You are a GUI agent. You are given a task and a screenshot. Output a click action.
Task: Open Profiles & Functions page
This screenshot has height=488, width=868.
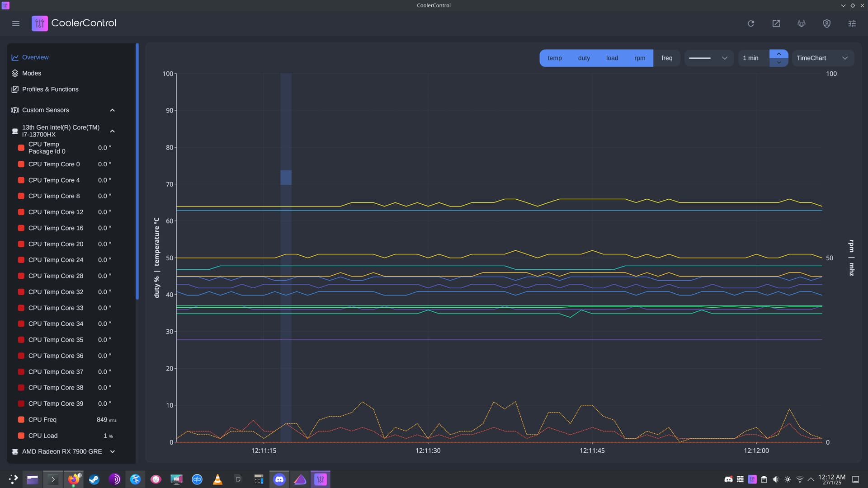coord(50,89)
